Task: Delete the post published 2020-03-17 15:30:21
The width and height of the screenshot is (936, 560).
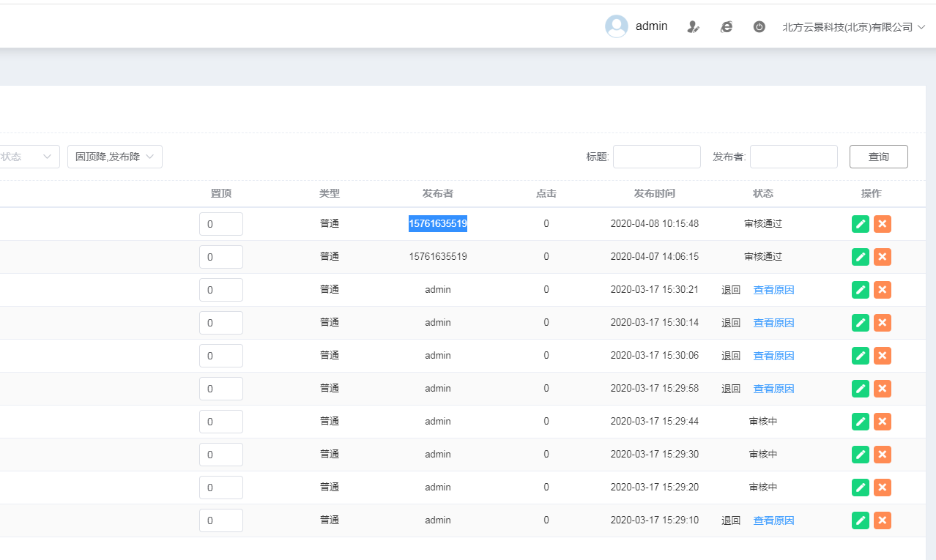Action: (883, 290)
